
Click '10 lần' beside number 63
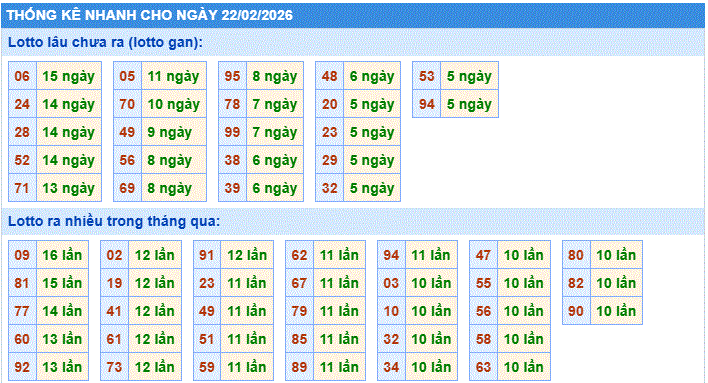click(x=524, y=367)
